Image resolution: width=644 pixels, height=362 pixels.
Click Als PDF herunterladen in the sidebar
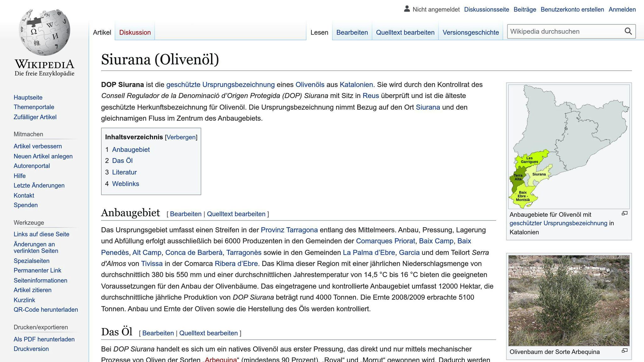click(44, 339)
